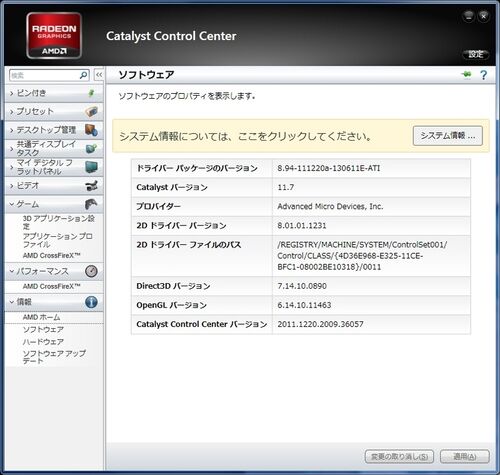Click the 2D ドライバー バージョン label
Screen dimensions: 500x475
[x=181, y=225]
